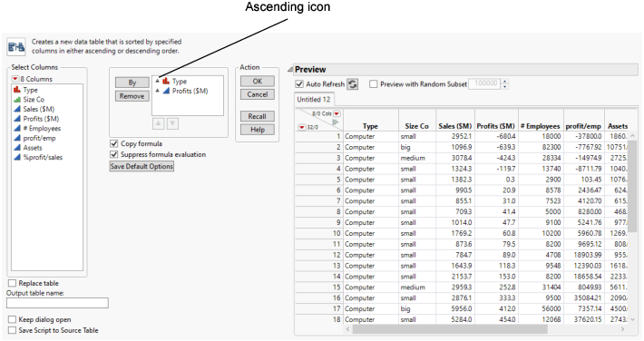Viewport: 644px width, 341px height.
Task: Open preview rows red triangle menu
Action: point(301,127)
